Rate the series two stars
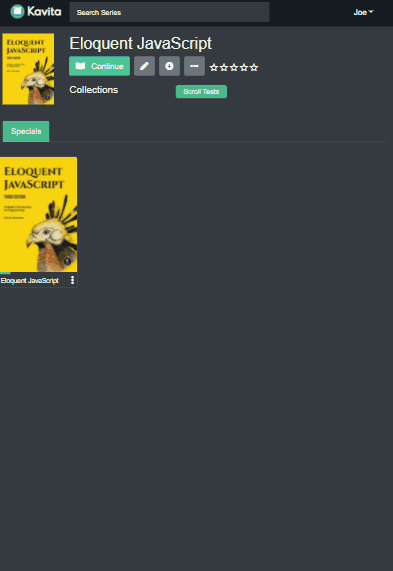Image resolution: width=393 pixels, height=571 pixels. [224, 67]
